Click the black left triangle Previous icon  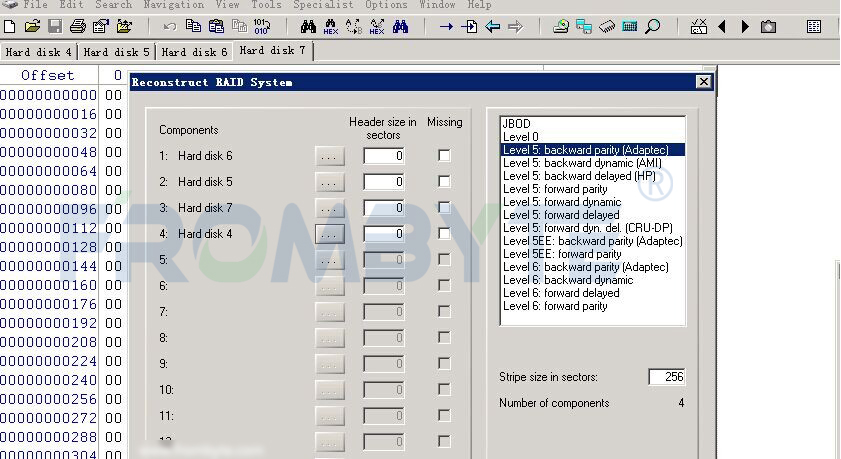pos(722,26)
